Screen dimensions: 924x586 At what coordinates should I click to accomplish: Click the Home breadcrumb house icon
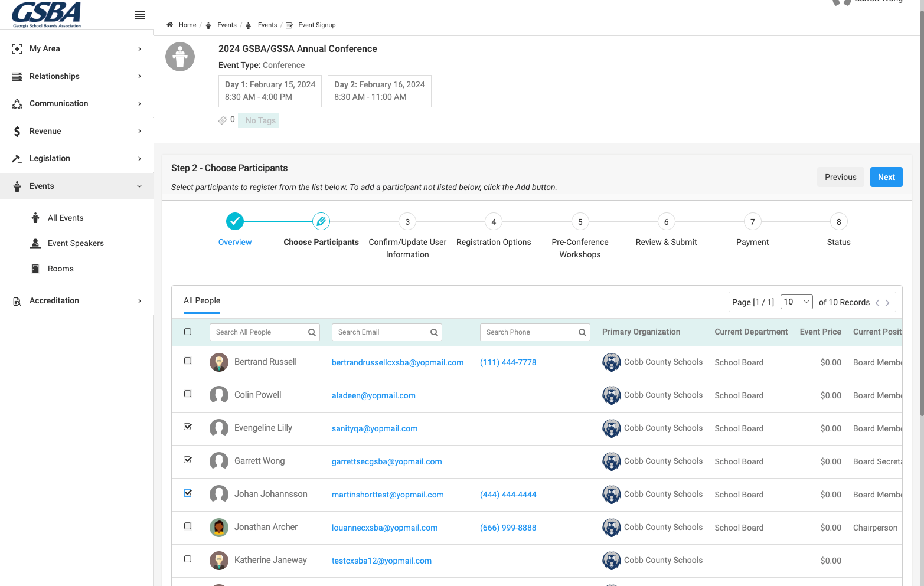click(x=170, y=25)
